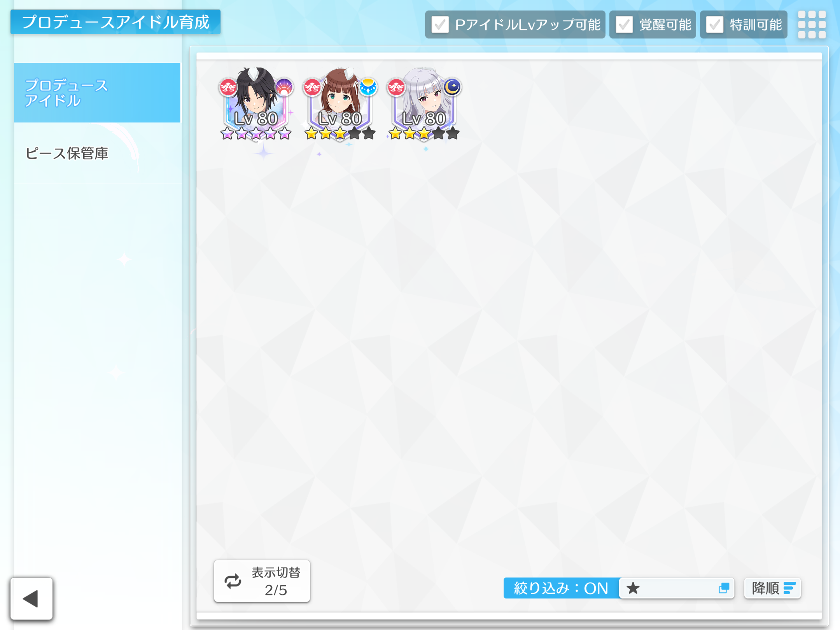Toggle 降順 sort order button

(772, 588)
